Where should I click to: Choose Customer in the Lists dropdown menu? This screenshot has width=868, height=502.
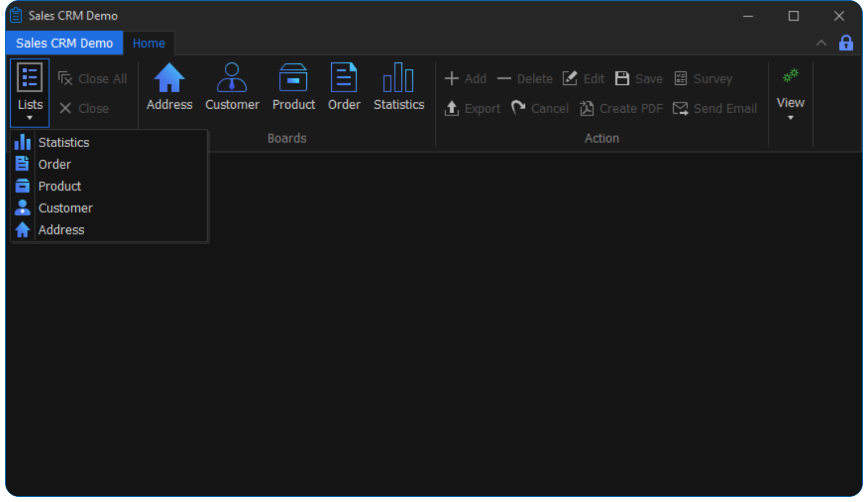pos(65,208)
